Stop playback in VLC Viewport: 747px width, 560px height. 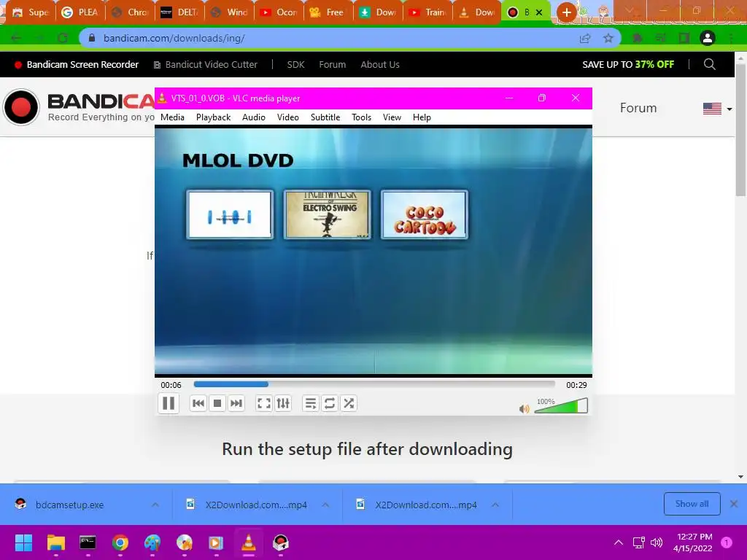click(217, 403)
